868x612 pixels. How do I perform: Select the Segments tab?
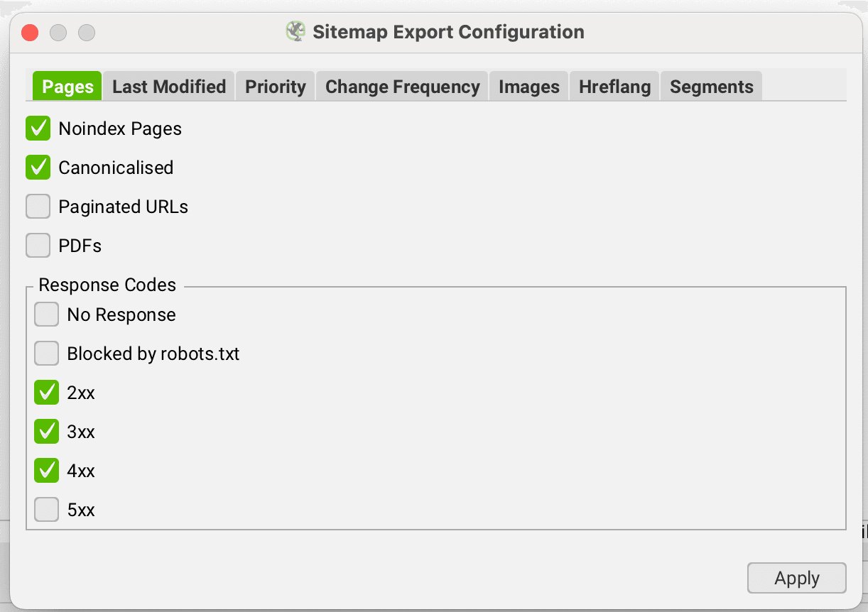(711, 86)
